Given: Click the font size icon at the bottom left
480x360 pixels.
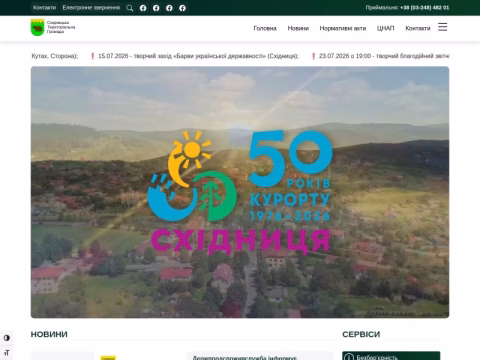Looking at the screenshot, I should (x=7, y=353).
